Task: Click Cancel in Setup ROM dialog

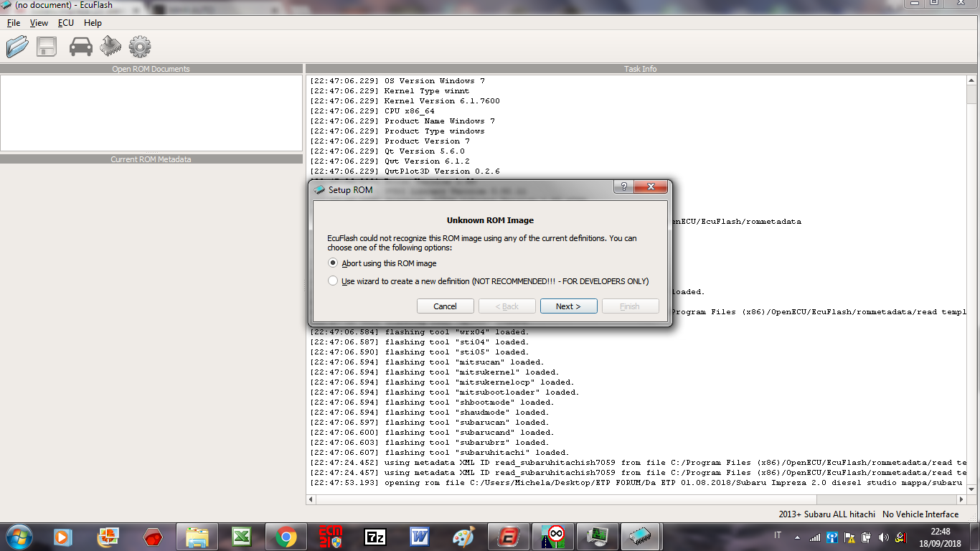Action: coord(445,306)
